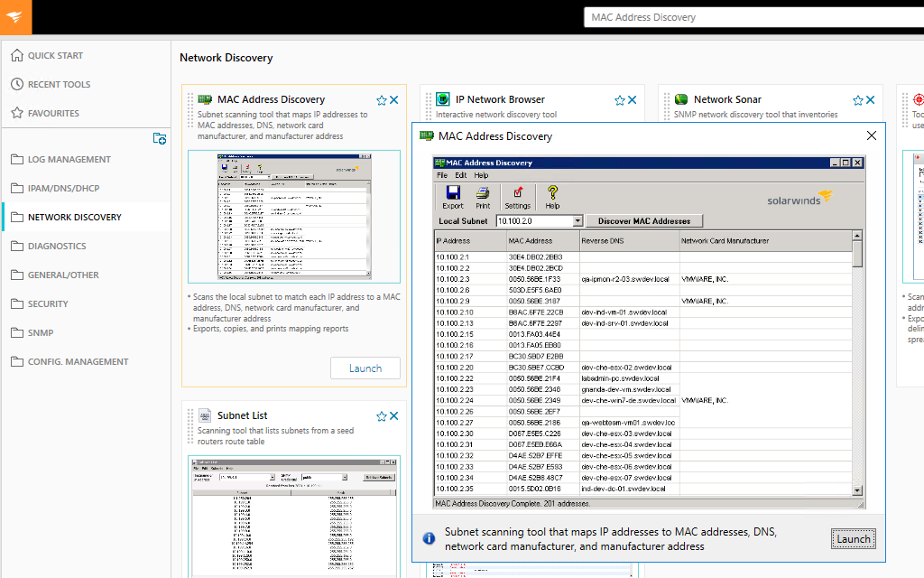Select the Network Discovery category

click(74, 217)
